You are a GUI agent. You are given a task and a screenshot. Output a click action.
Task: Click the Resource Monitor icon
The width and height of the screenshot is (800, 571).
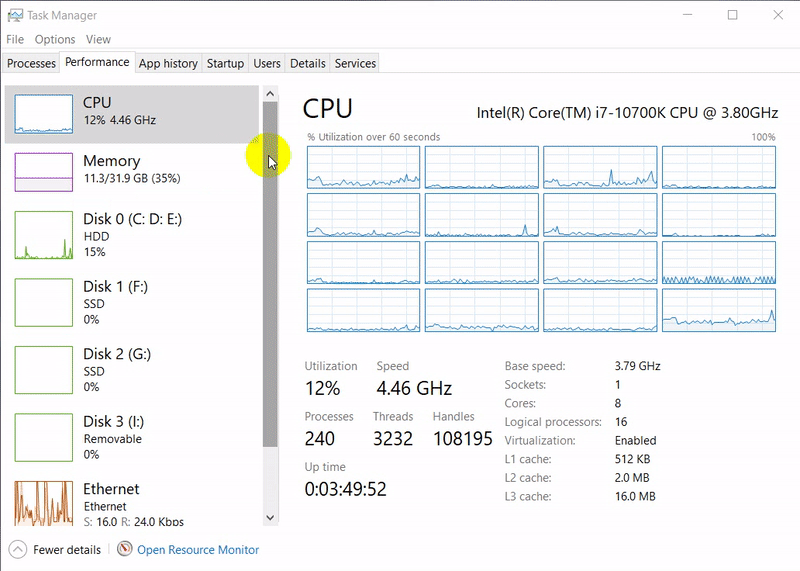click(125, 549)
